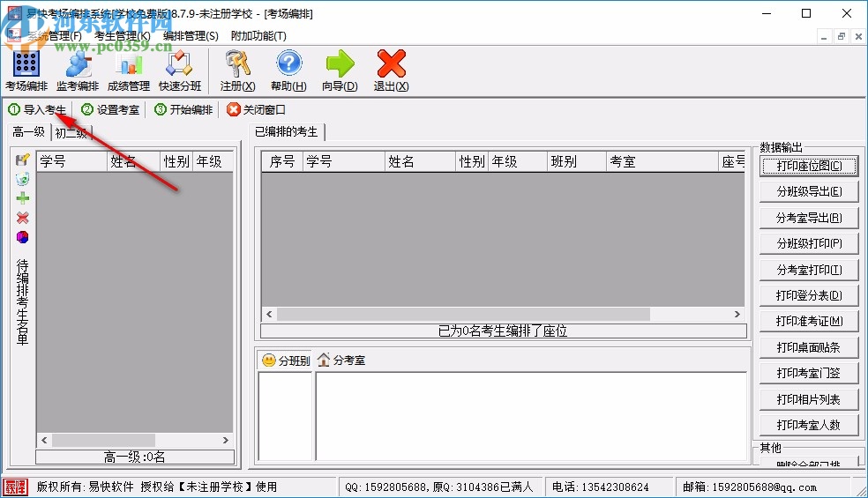This screenshot has width=868, height=498.
Task: Click left scroll arrow under pending student list
Action: pos(44,441)
